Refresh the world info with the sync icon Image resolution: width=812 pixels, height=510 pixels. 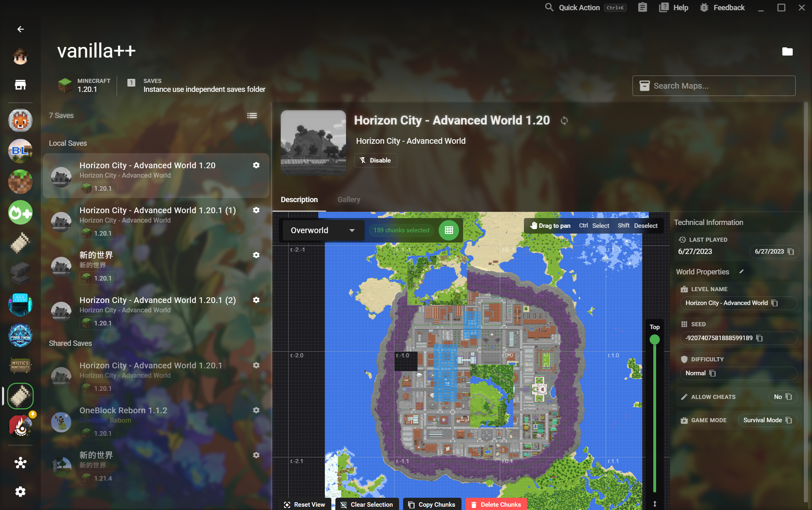pyautogui.click(x=564, y=120)
